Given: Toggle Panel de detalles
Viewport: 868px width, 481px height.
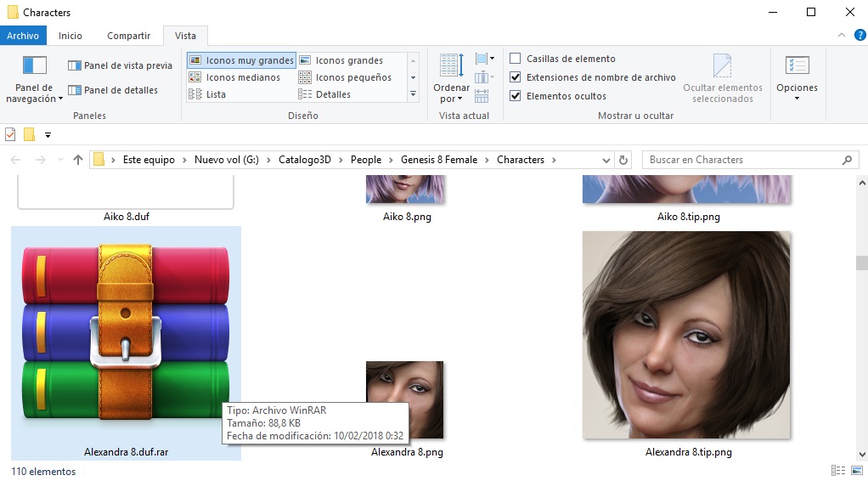Looking at the screenshot, I should click(112, 90).
